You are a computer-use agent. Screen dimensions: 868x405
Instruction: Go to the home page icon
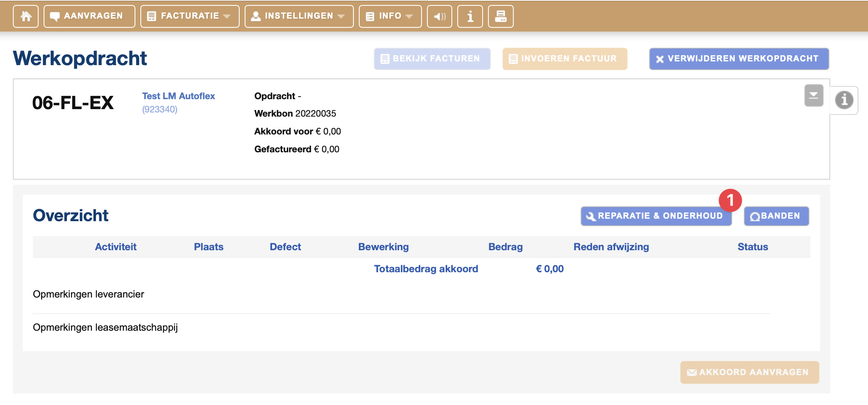point(26,17)
